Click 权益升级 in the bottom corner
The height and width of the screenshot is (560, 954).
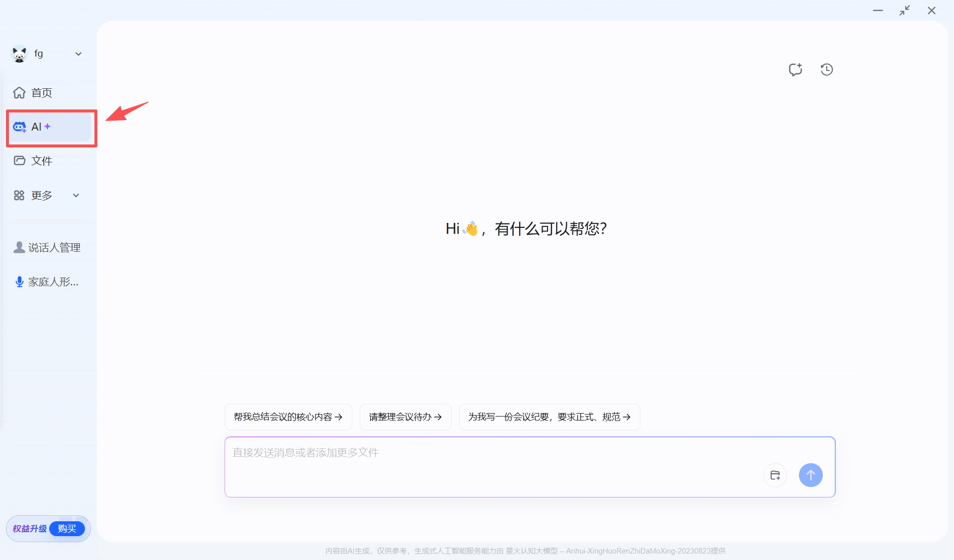[29, 528]
